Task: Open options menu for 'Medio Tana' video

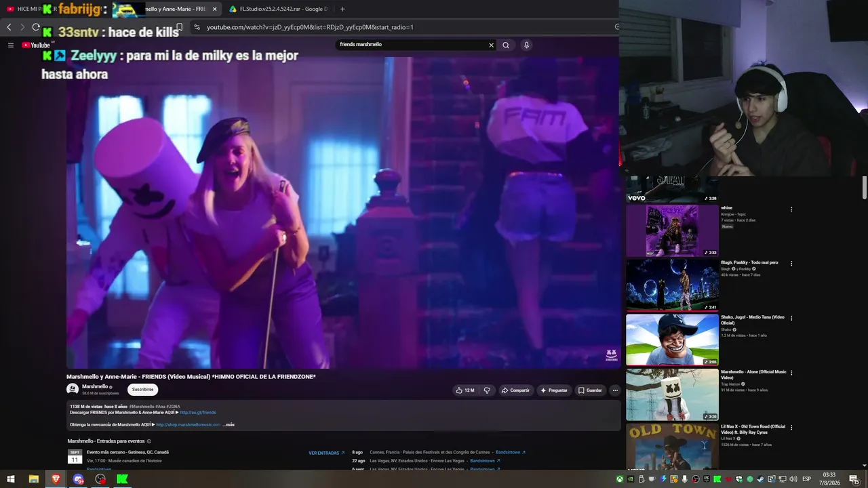Action: point(791,318)
